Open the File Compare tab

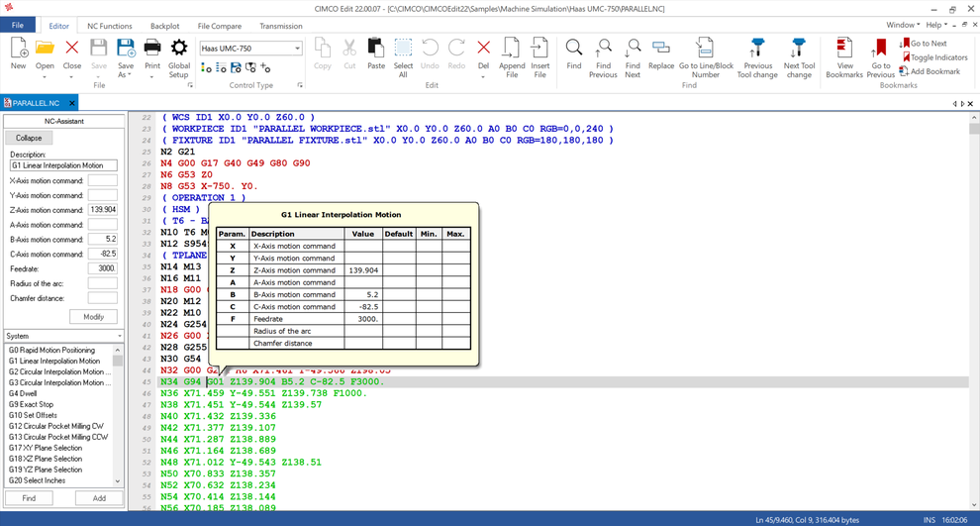pyautogui.click(x=220, y=26)
